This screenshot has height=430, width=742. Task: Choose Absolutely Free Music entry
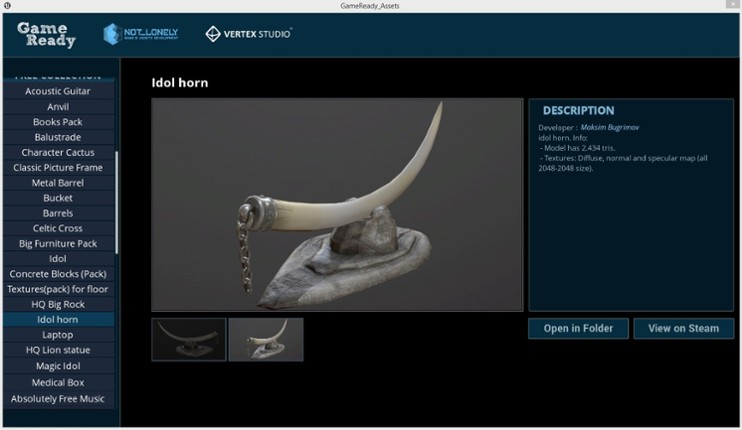57,399
